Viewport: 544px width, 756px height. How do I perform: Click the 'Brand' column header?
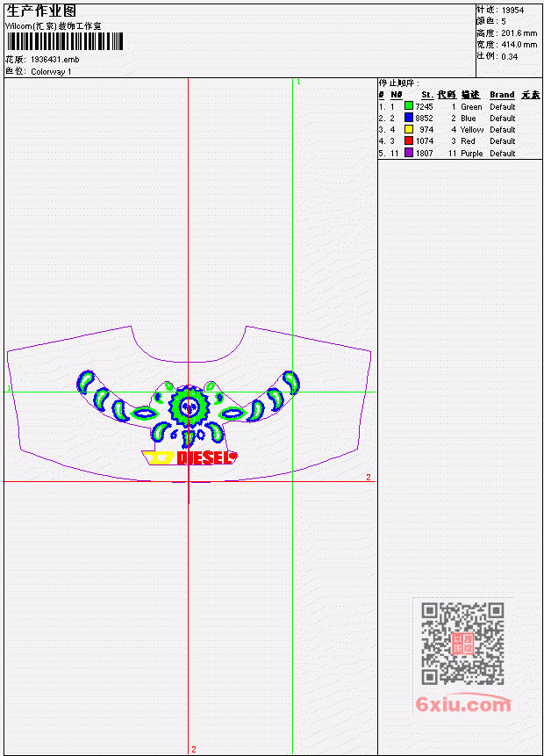pyautogui.click(x=502, y=95)
